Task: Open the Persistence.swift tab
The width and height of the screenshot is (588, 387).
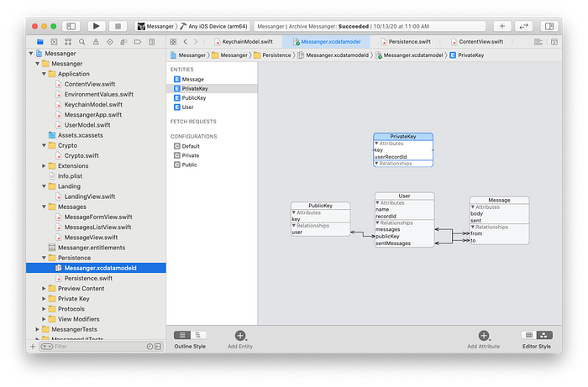Action: (x=406, y=42)
